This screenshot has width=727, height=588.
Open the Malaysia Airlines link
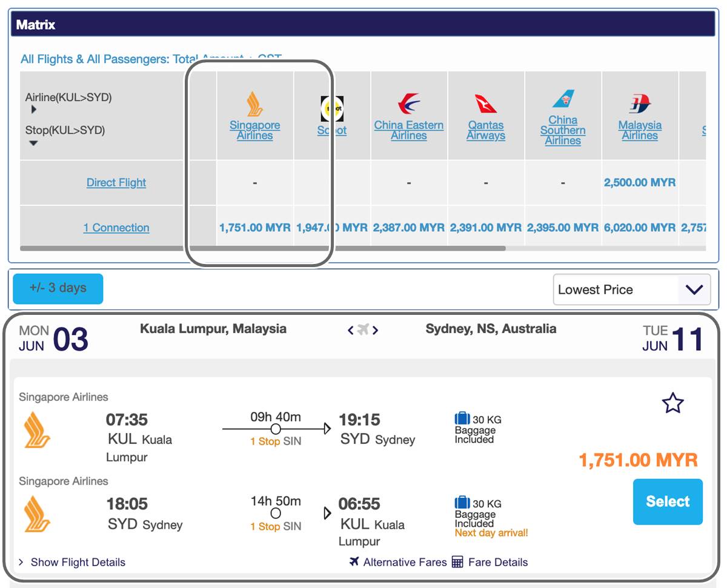point(640,130)
